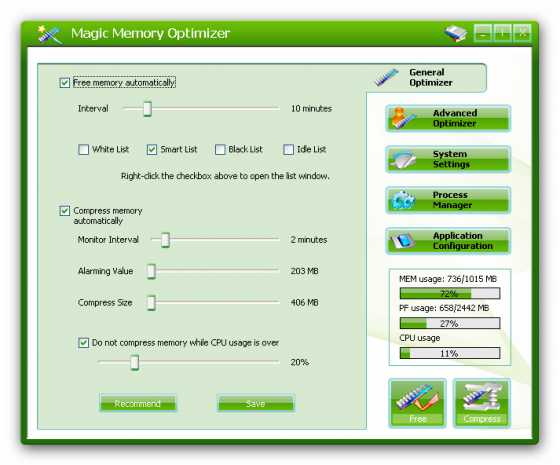Minimize the Magic Memory Optimizer window
560x465 pixels.
483,33
